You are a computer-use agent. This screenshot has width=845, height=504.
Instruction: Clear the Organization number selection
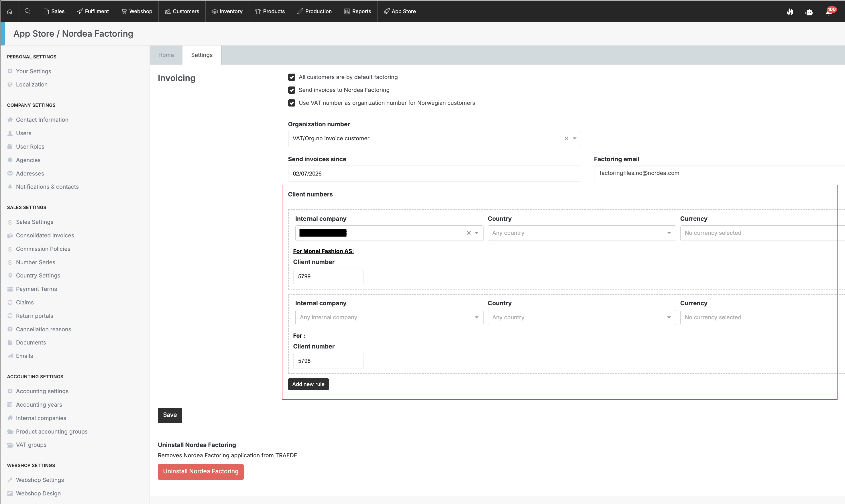coord(566,139)
